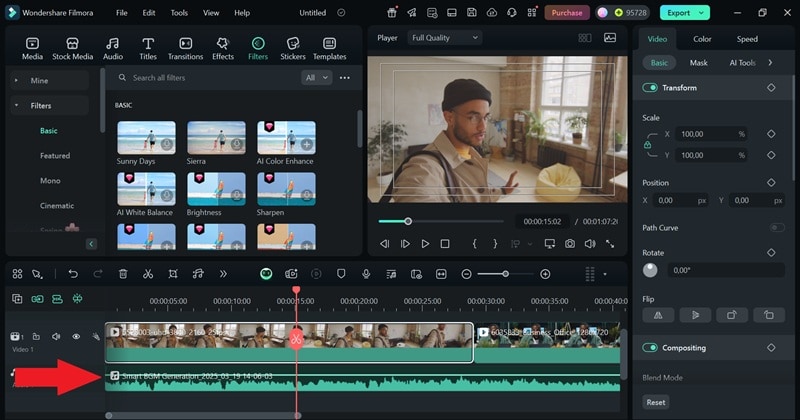Open the Stickers panel

(293, 48)
